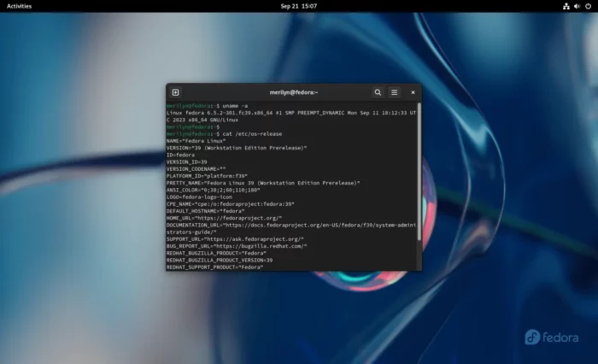Click the VERSION_ID=39 line
Screen dimensions: 598x364
pos(187,161)
